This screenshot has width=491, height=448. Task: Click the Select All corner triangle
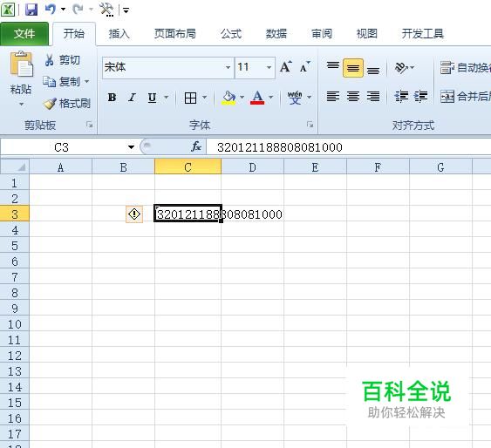pos(21,167)
